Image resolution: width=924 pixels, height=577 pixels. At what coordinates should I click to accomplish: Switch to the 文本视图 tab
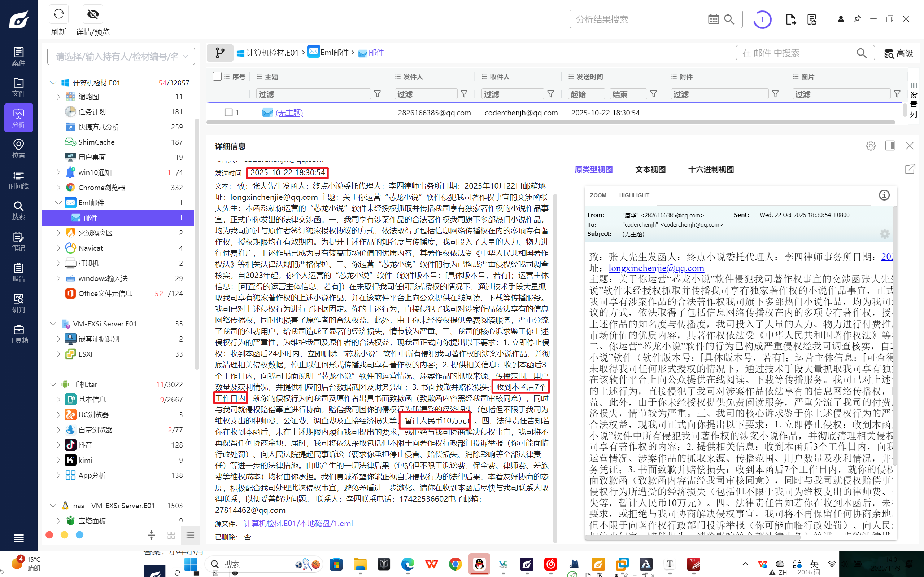click(x=650, y=169)
